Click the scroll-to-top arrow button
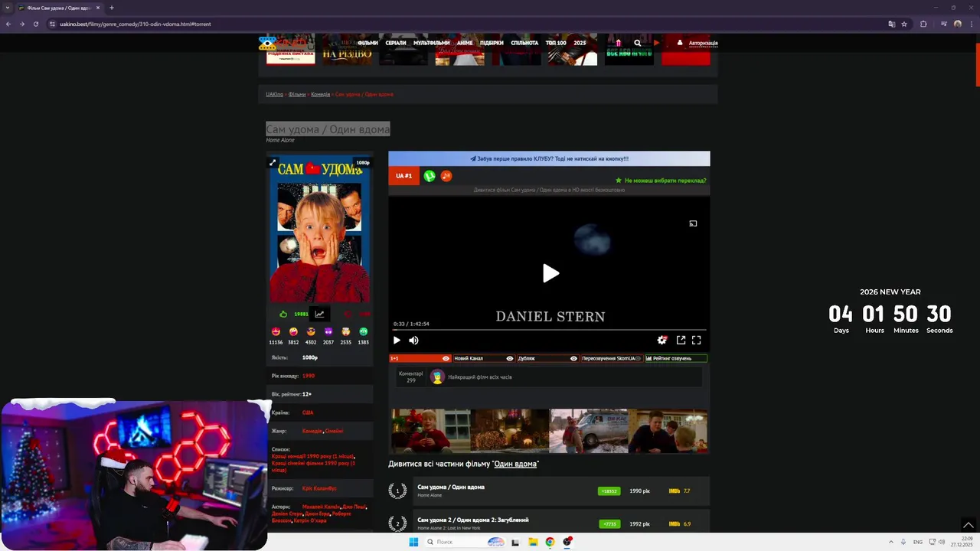The width and height of the screenshot is (980, 551). coord(968,525)
